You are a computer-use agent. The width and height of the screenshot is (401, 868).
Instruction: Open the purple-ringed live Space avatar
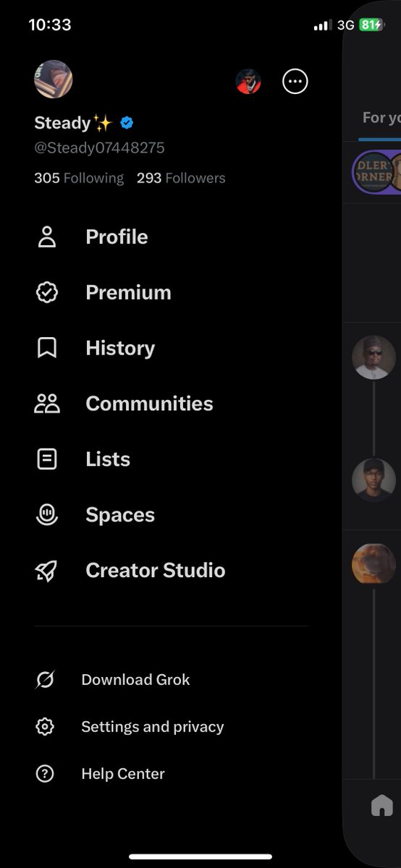(376, 172)
